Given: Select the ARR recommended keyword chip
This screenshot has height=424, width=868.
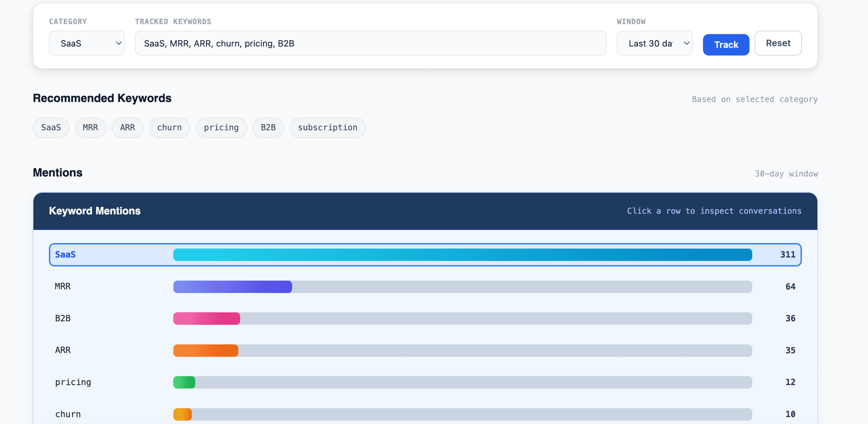Looking at the screenshot, I should [x=127, y=128].
